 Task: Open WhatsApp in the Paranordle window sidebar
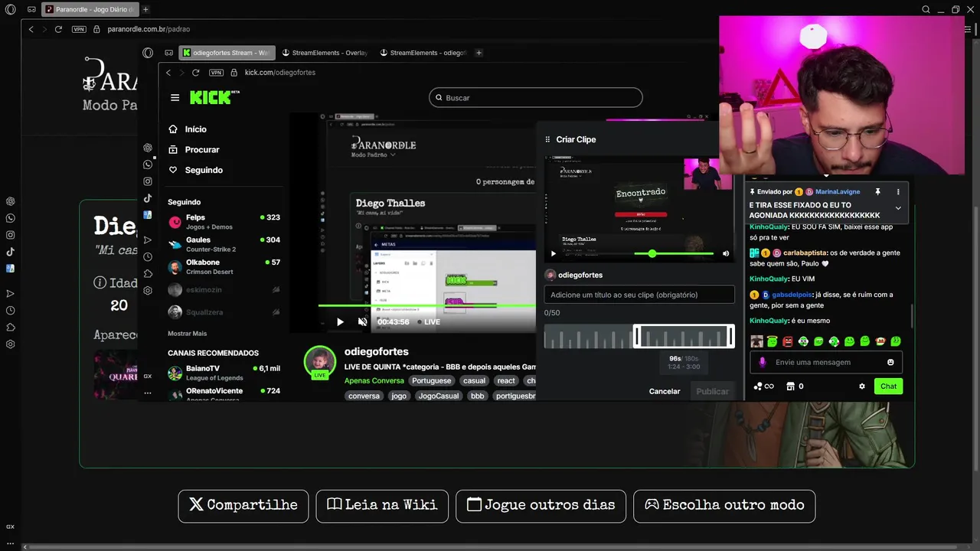[x=11, y=218]
